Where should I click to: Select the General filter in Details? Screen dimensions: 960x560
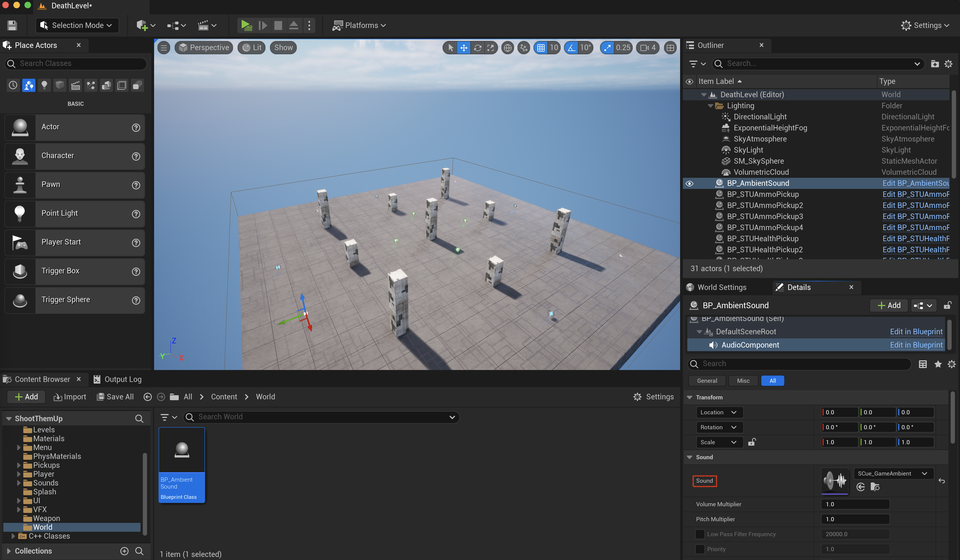[707, 381]
